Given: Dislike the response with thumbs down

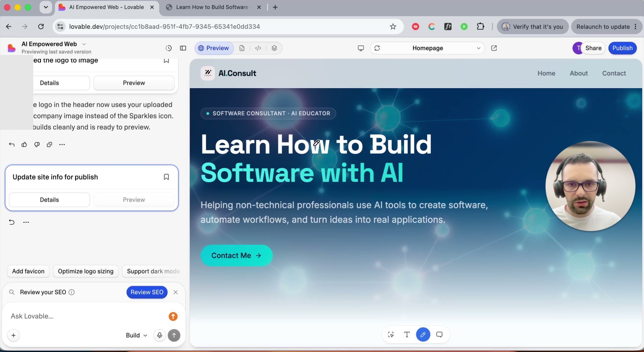Looking at the screenshot, I should (x=37, y=144).
